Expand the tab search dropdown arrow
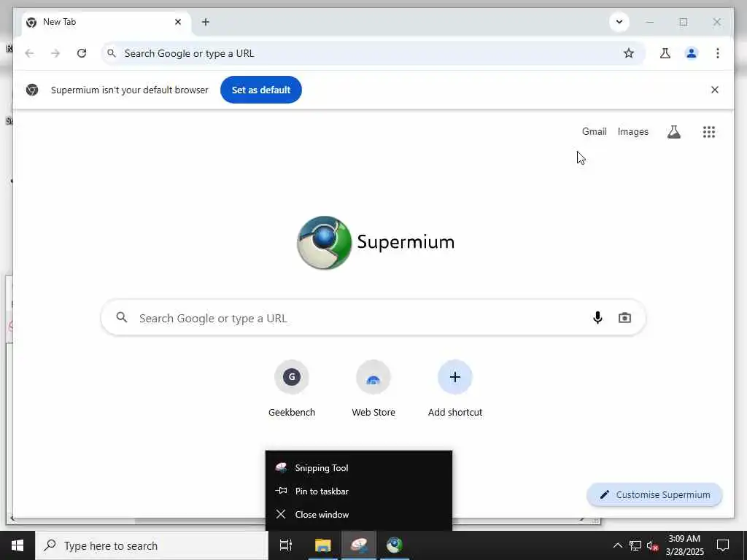This screenshot has width=747, height=560. (x=619, y=22)
